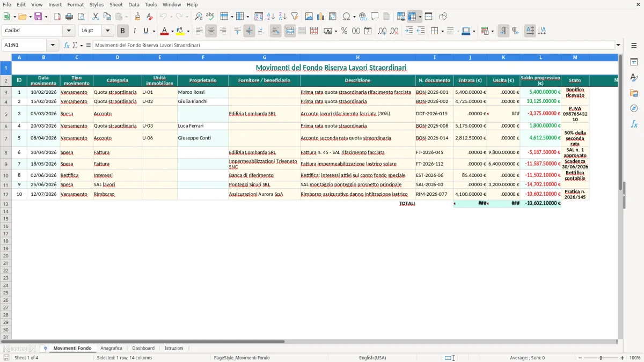Click the Insert Hyperlink icon

pyautogui.click(x=363, y=17)
